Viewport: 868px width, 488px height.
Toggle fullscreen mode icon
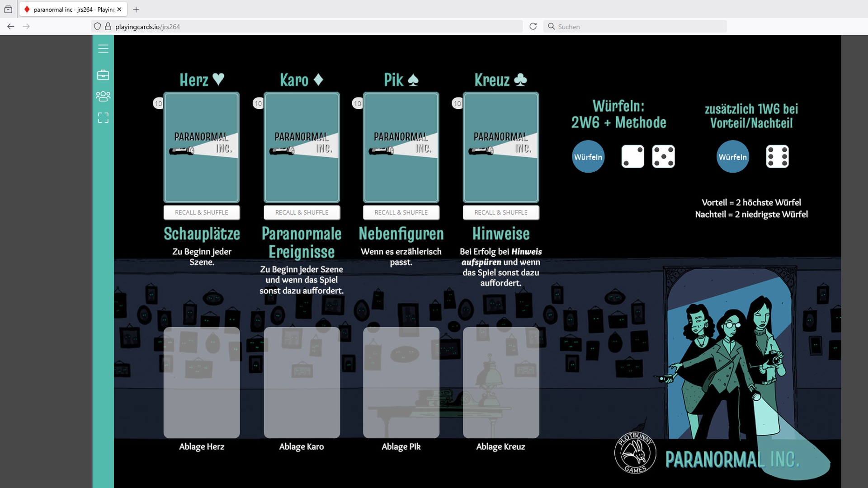click(x=103, y=118)
